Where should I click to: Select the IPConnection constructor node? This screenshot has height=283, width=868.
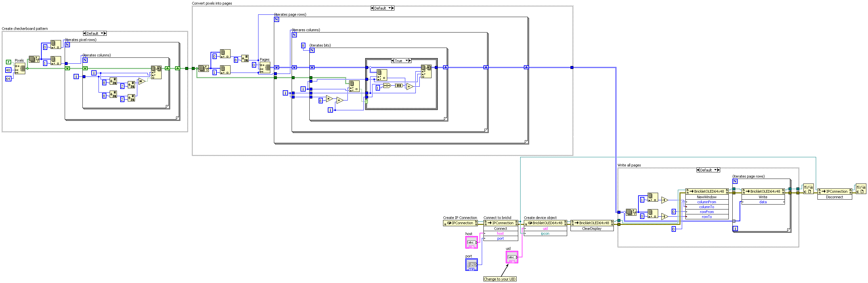460,223
